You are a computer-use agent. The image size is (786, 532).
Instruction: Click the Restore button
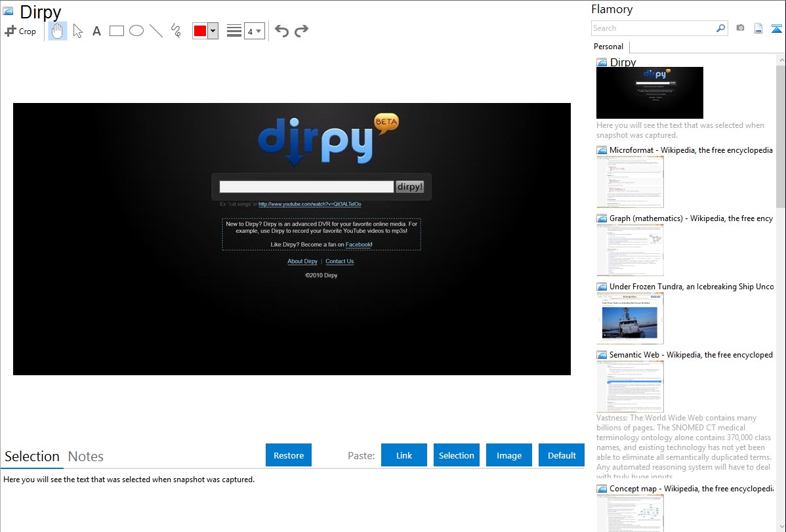tap(289, 455)
